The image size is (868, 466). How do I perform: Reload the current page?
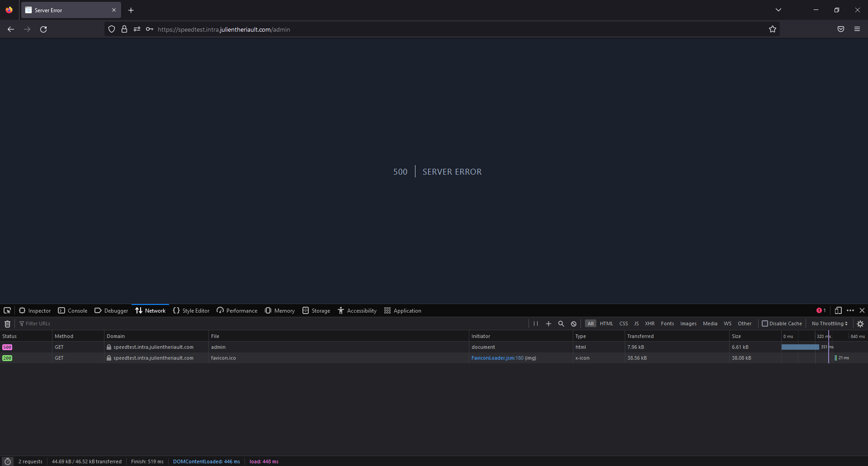pos(43,29)
